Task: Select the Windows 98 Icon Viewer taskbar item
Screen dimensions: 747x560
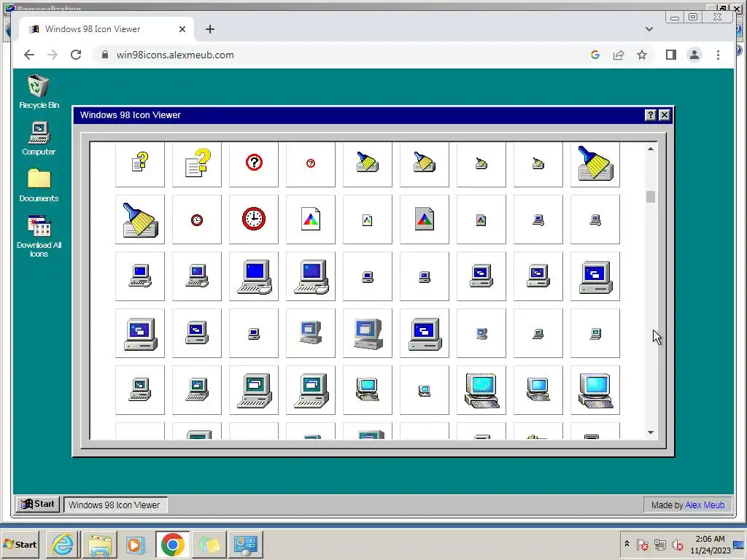Action: click(115, 505)
